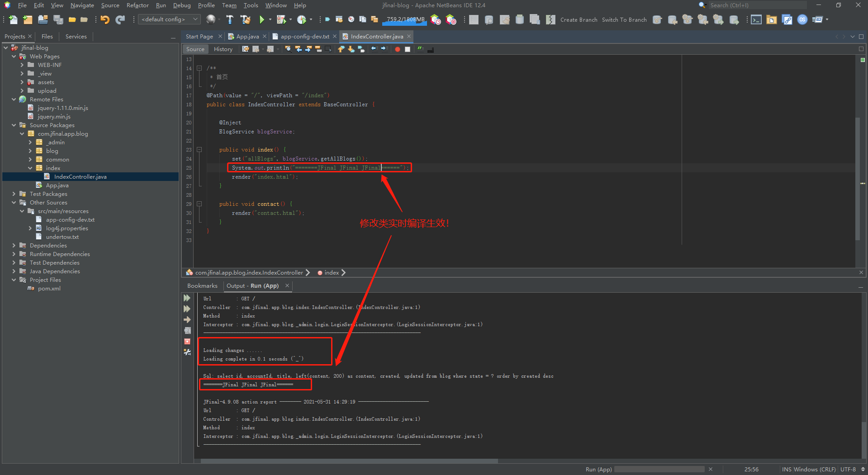Switch editor to History view
The height and width of the screenshot is (475, 868).
coord(223,49)
